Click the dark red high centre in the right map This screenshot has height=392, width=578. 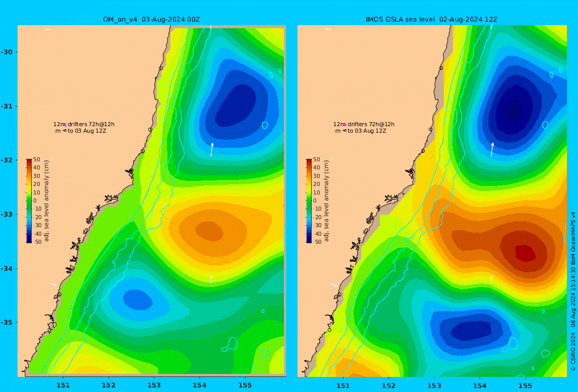point(525,253)
